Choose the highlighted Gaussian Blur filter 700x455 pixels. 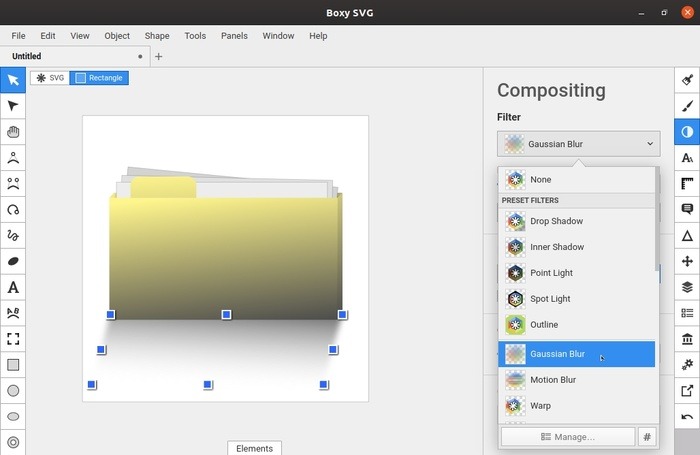pyautogui.click(x=576, y=354)
